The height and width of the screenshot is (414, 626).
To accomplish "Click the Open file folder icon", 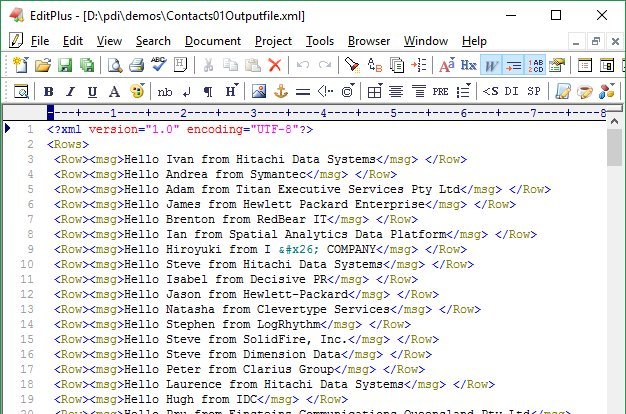I will click(x=43, y=65).
